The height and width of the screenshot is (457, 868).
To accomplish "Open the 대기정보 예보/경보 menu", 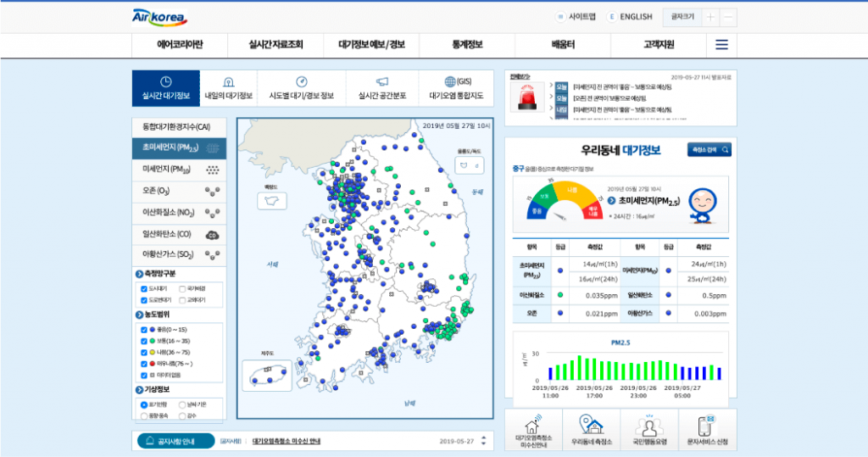I will pos(371,45).
